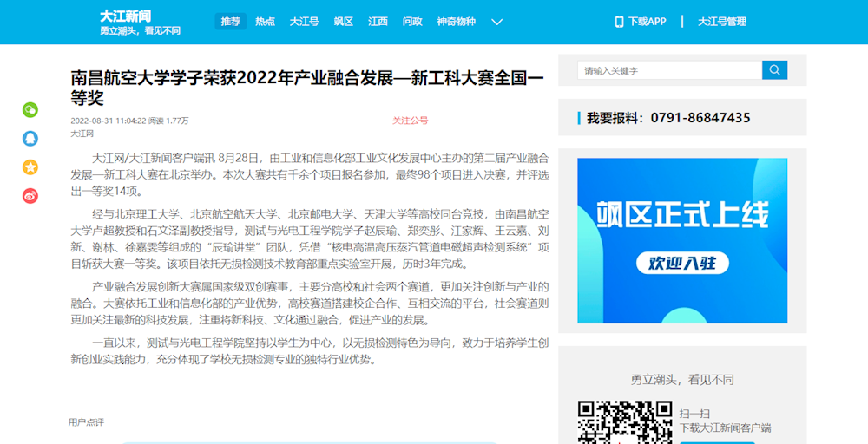Click the QR code image
This screenshot has height=444, width=868.
coord(625,421)
